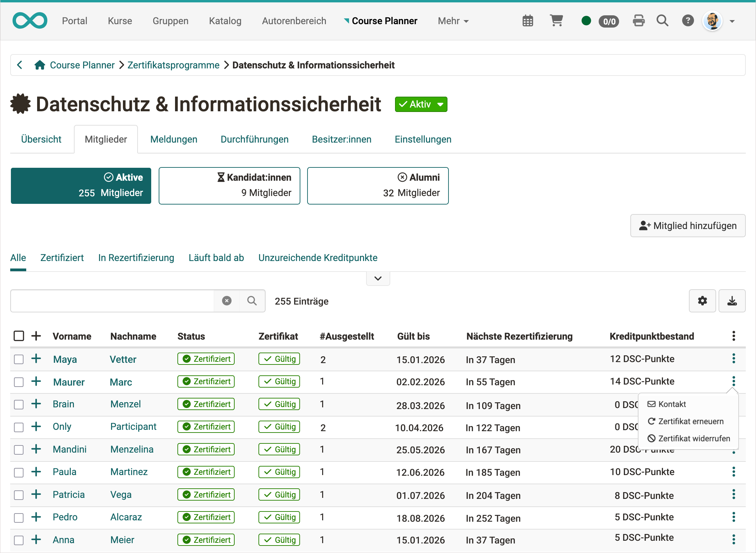This screenshot has height=553, width=756.
Task: Open the Zertifikatsprogramme breadcrumb link
Action: pyautogui.click(x=173, y=65)
